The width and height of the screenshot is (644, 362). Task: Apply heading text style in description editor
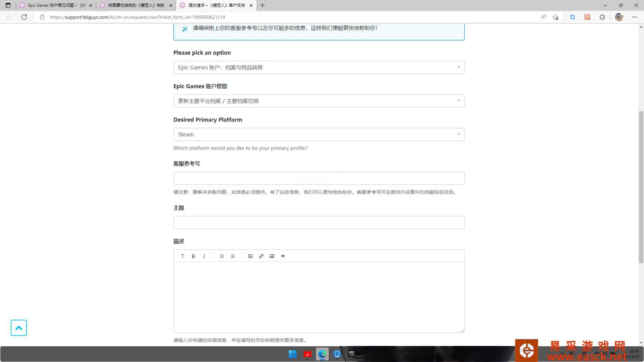[x=182, y=256]
